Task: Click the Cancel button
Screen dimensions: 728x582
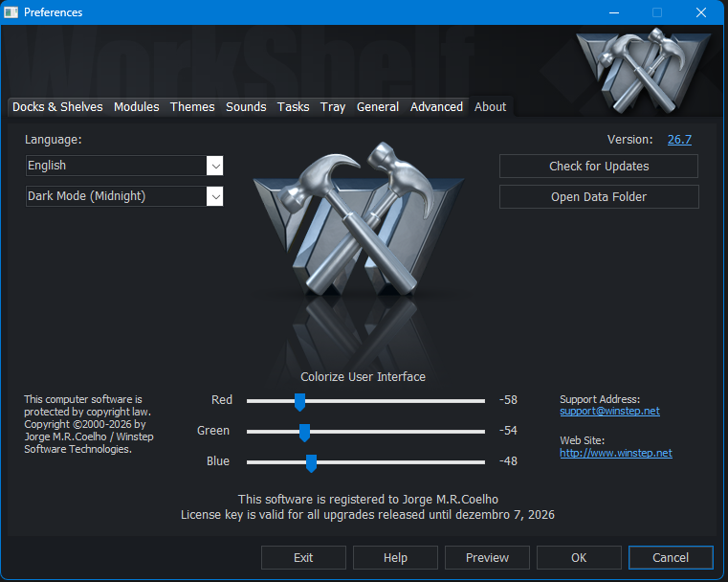Action: pyautogui.click(x=671, y=557)
